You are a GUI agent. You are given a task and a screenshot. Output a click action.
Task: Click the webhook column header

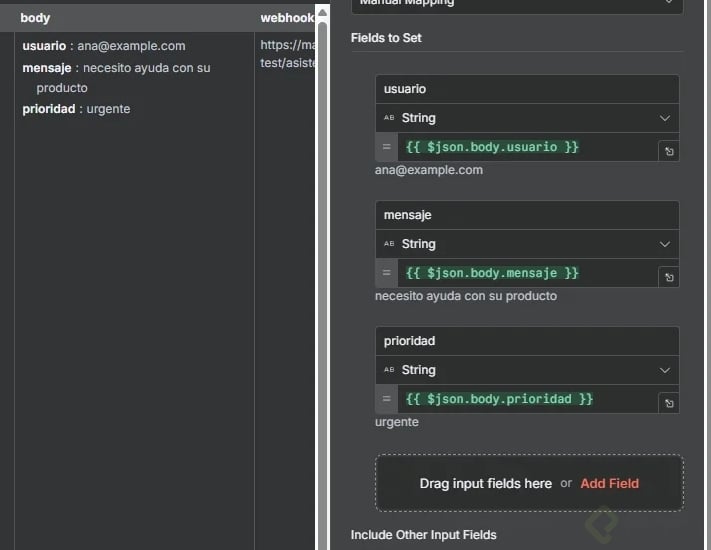coord(286,18)
